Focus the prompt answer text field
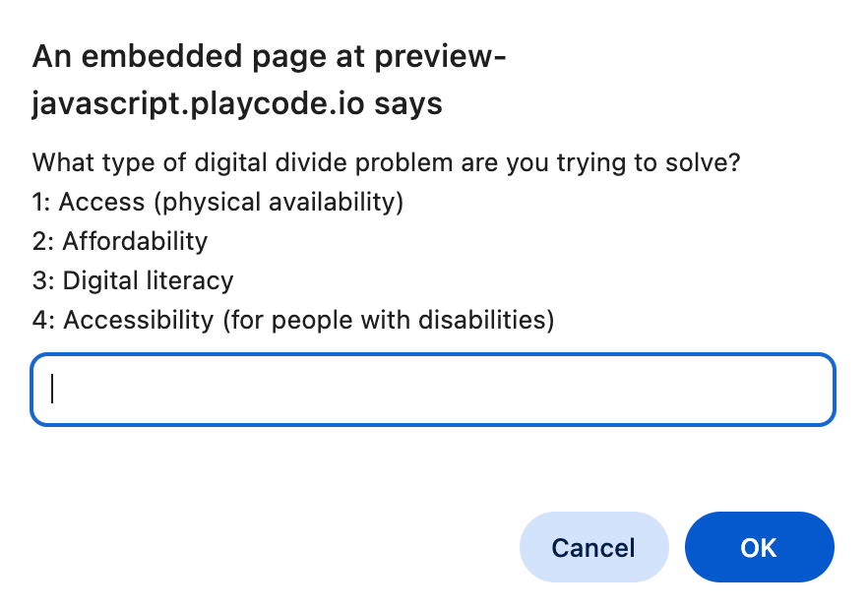This screenshot has width=868, height=610. [x=433, y=390]
